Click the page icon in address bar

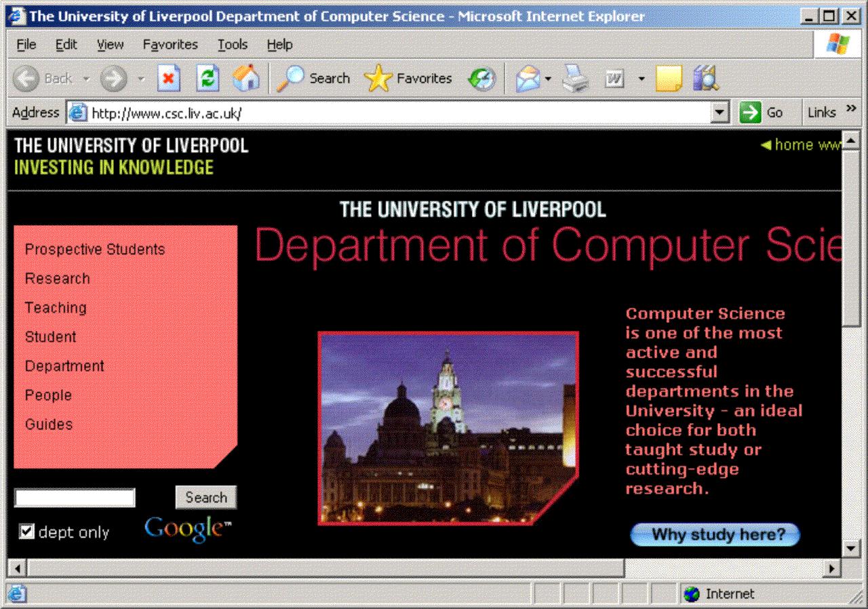click(x=79, y=113)
